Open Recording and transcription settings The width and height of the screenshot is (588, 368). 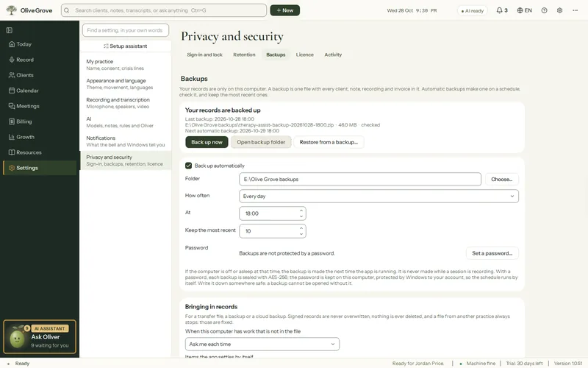[x=126, y=103]
